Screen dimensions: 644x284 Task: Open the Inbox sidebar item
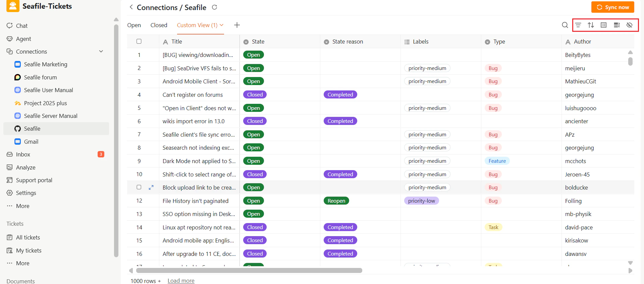coord(23,154)
